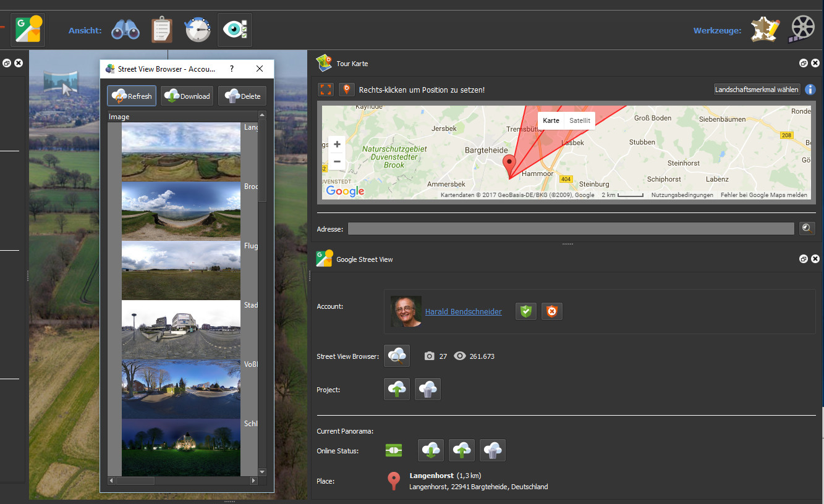Open Landschaftsmerkmal wählen selector
824x504 pixels.
coord(757,90)
